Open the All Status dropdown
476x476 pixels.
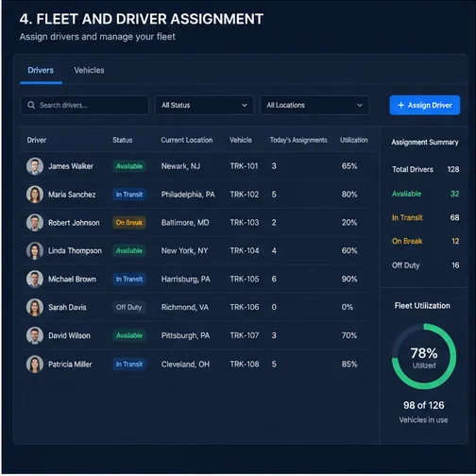click(204, 105)
